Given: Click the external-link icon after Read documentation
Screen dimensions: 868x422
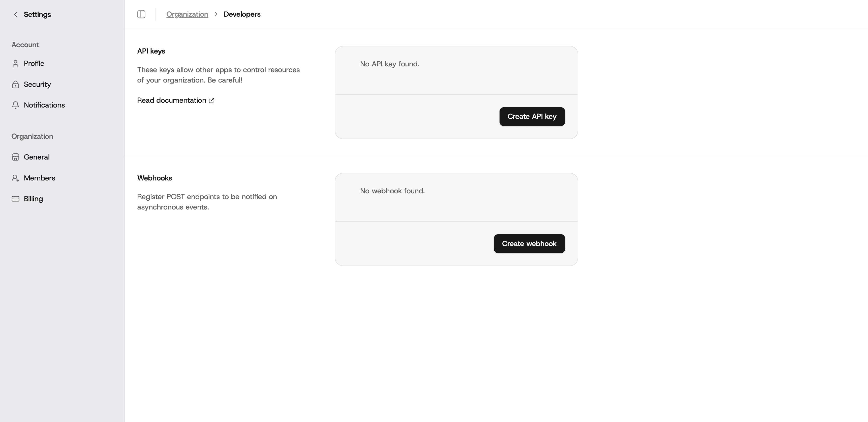Looking at the screenshot, I should pos(211,100).
